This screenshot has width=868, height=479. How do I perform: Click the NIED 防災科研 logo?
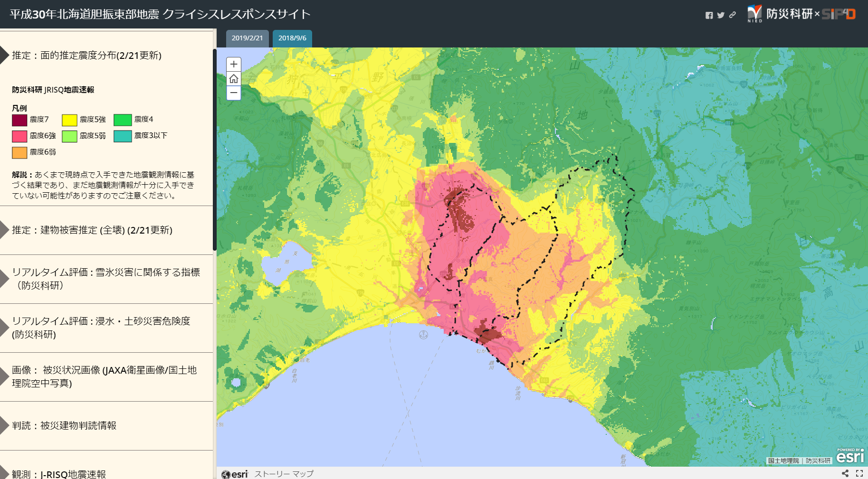pyautogui.click(x=780, y=14)
